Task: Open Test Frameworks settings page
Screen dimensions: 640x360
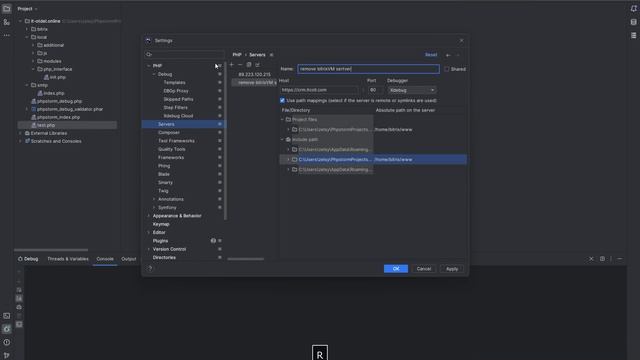Action: click(x=176, y=141)
